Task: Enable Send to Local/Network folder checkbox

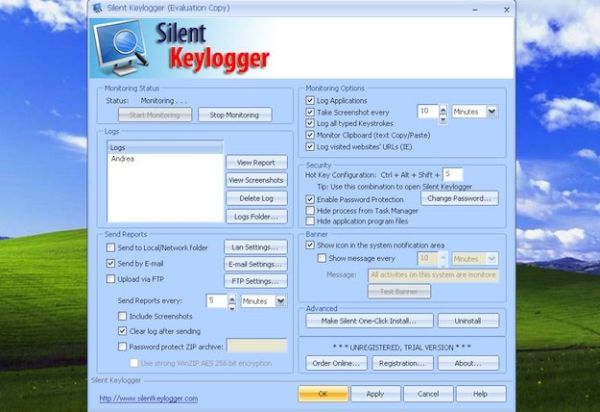Action: click(x=111, y=247)
